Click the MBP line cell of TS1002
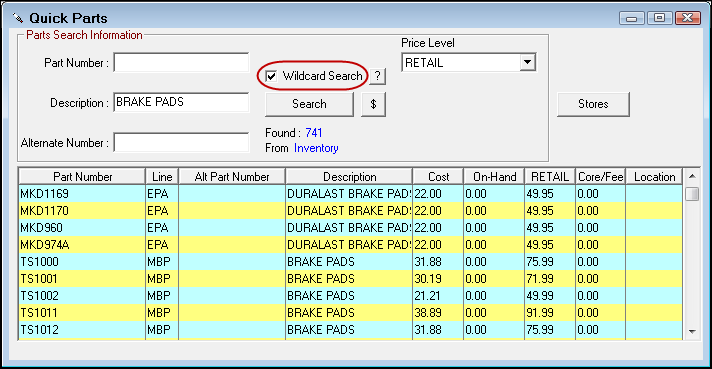This screenshot has width=712, height=369. point(162,296)
